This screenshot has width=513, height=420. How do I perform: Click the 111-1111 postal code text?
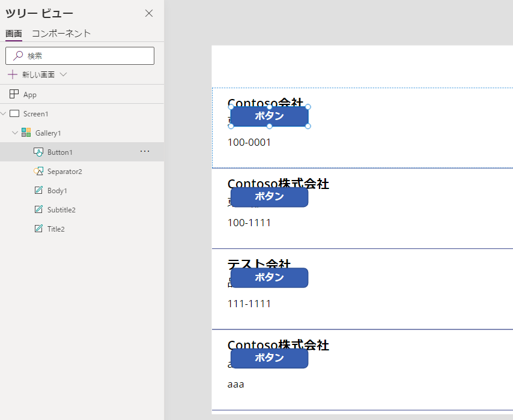[x=249, y=304]
